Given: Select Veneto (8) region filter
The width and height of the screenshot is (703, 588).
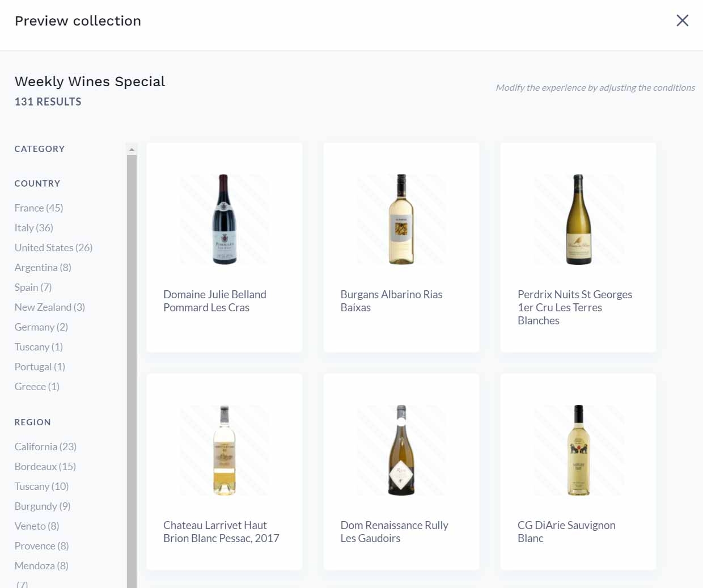Looking at the screenshot, I should coord(37,526).
